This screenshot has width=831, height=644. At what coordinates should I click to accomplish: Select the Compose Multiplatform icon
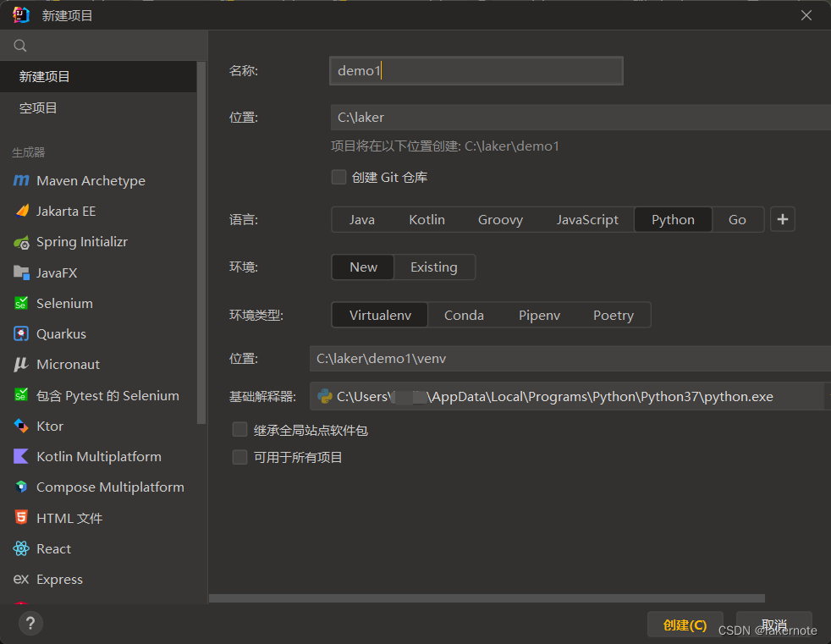[21, 487]
